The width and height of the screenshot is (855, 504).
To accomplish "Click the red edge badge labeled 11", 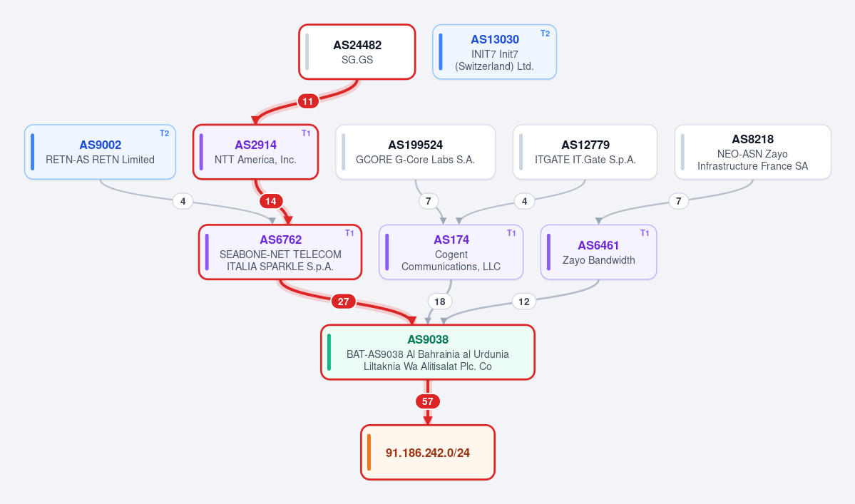I will tap(308, 101).
